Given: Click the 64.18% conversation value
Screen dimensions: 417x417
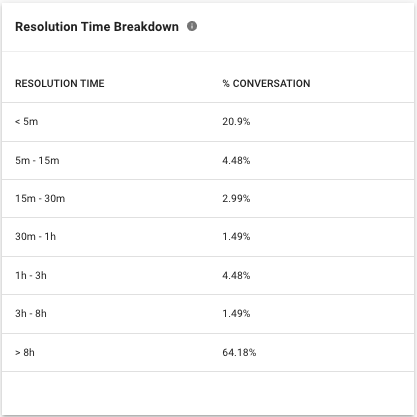Looking at the screenshot, I should 239,352.
